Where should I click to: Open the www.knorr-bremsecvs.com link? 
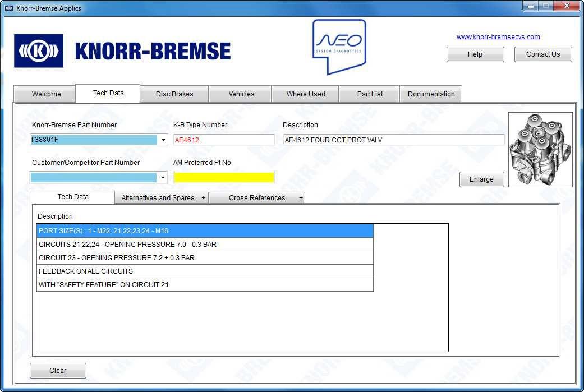pyautogui.click(x=498, y=37)
